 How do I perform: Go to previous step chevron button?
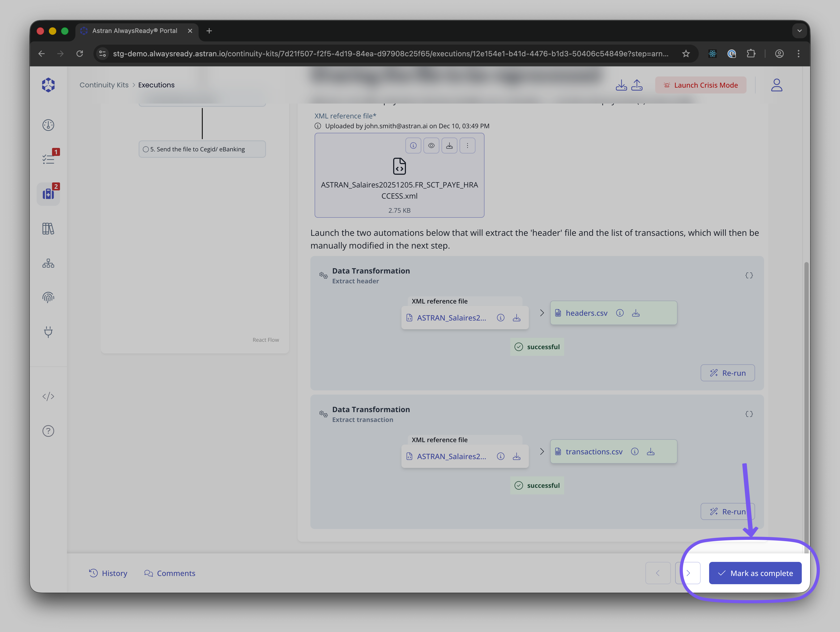coord(658,573)
